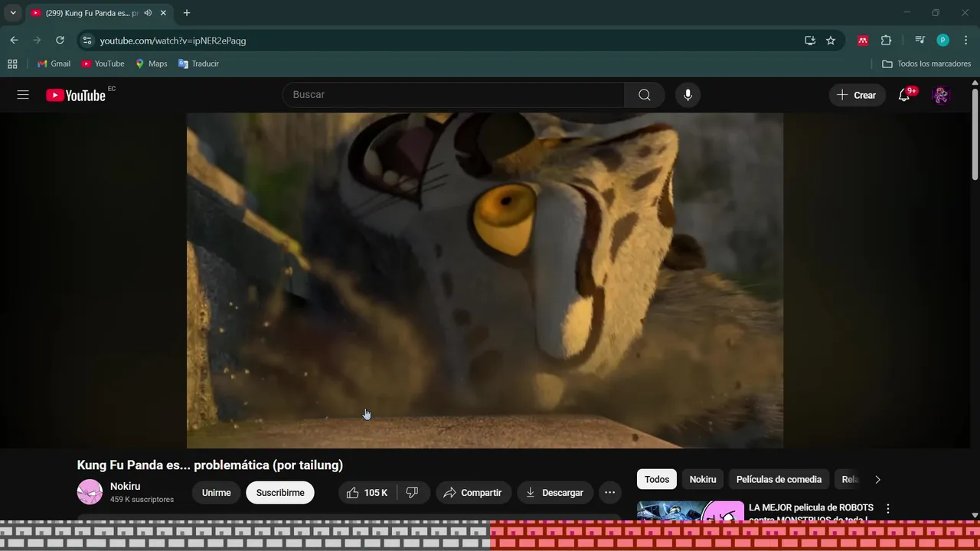Select the 459 K suscriptores text
Image resolution: width=980 pixels, height=551 pixels.
click(x=142, y=500)
